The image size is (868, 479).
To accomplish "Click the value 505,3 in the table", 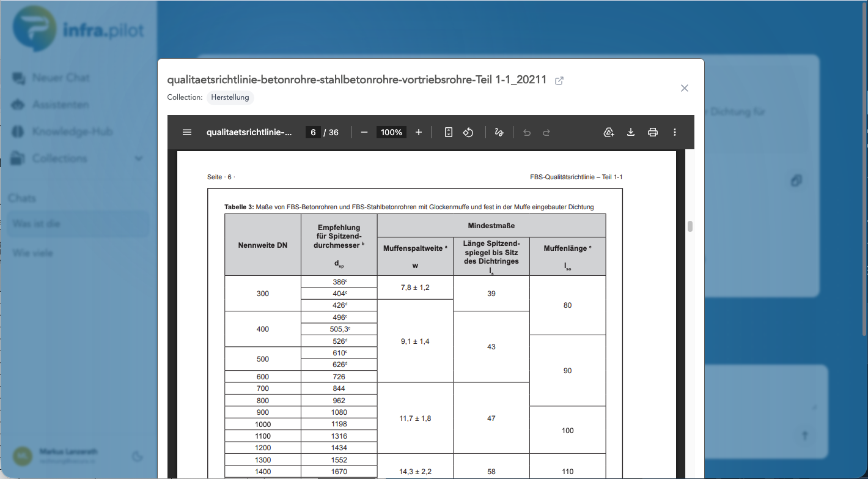I will (339, 329).
